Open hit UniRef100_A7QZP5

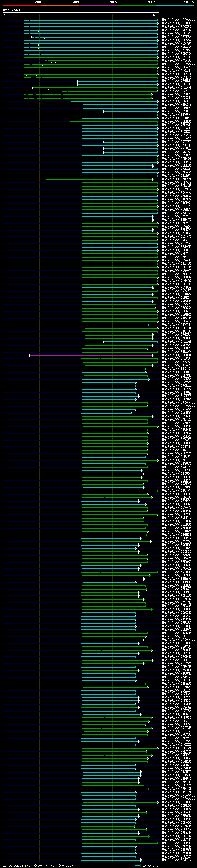pos(177,26)
